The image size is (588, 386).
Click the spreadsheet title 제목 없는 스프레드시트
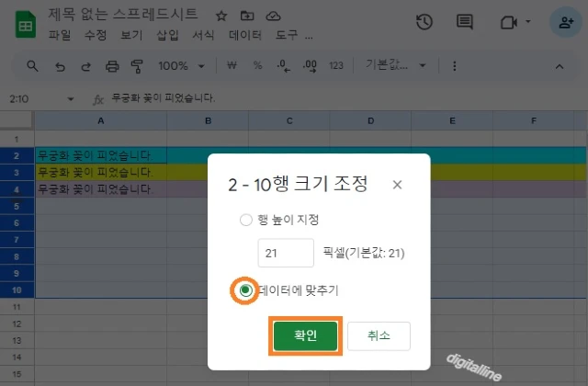pos(122,15)
